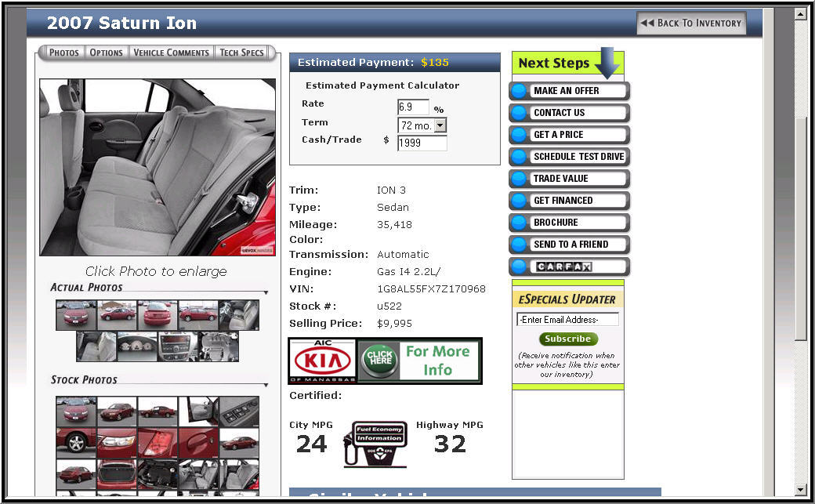This screenshot has width=815, height=504.
Task: Open the vehicle Brochure
Action: [x=569, y=223]
